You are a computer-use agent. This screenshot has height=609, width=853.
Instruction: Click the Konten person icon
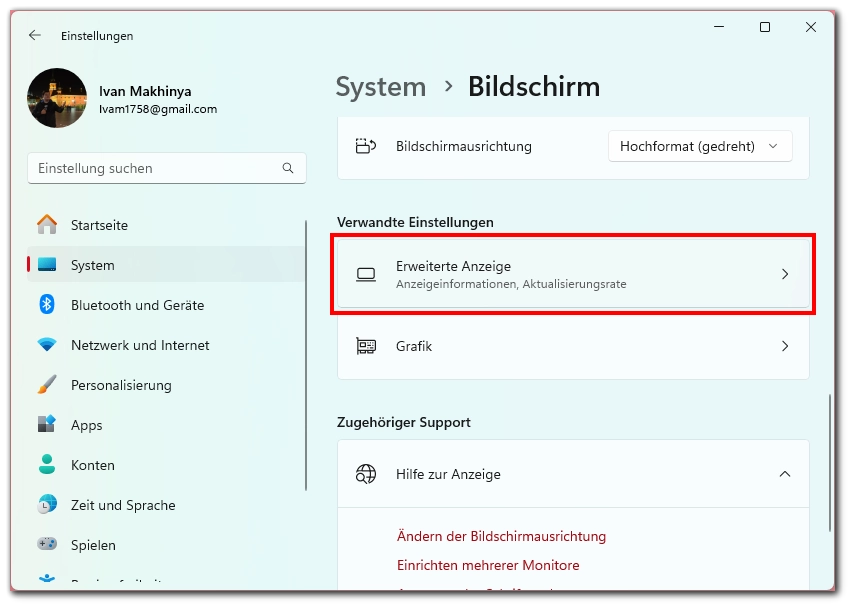47,464
